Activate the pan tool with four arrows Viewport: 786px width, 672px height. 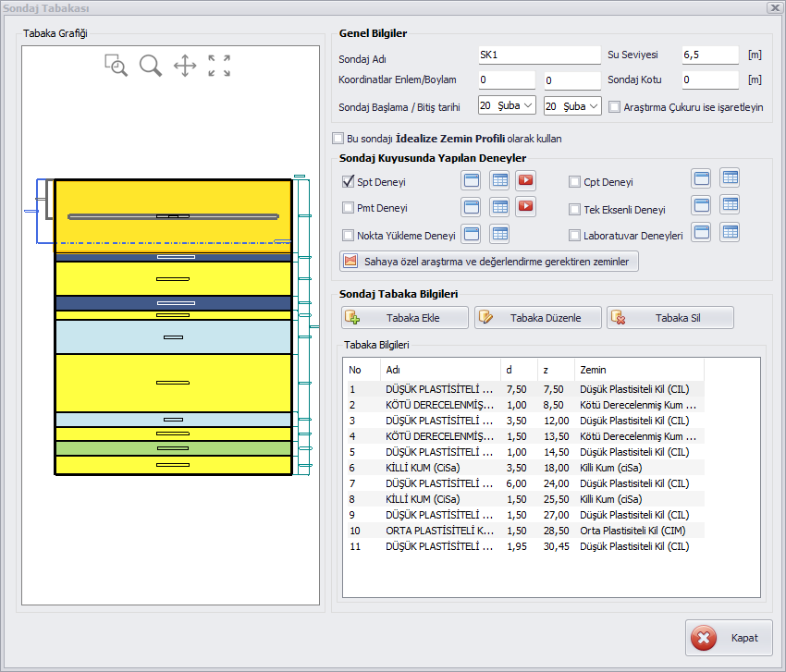(185, 66)
